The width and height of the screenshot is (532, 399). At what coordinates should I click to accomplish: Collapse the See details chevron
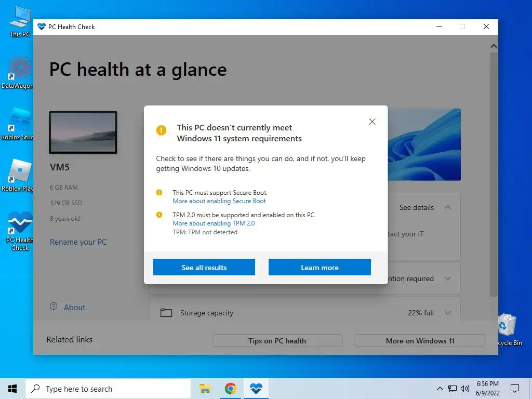448,207
